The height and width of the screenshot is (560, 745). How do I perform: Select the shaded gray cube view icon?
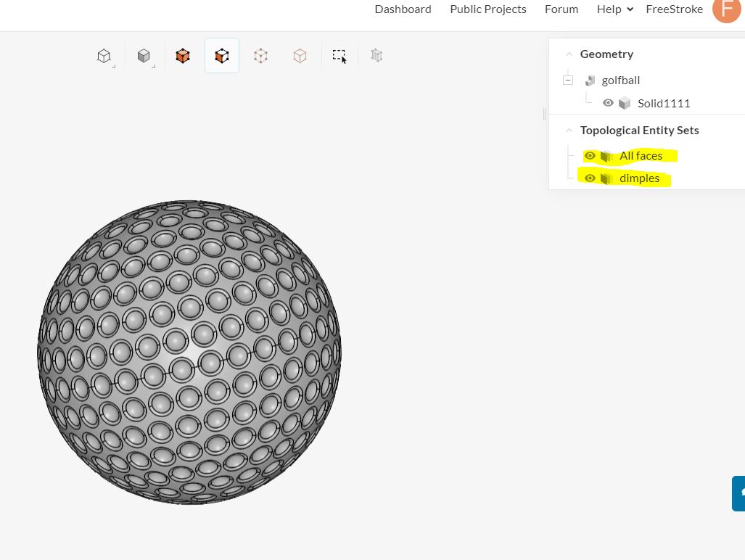(x=144, y=56)
